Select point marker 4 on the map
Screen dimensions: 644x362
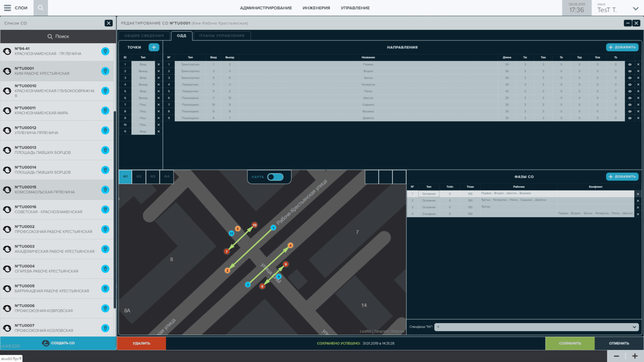click(290, 245)
